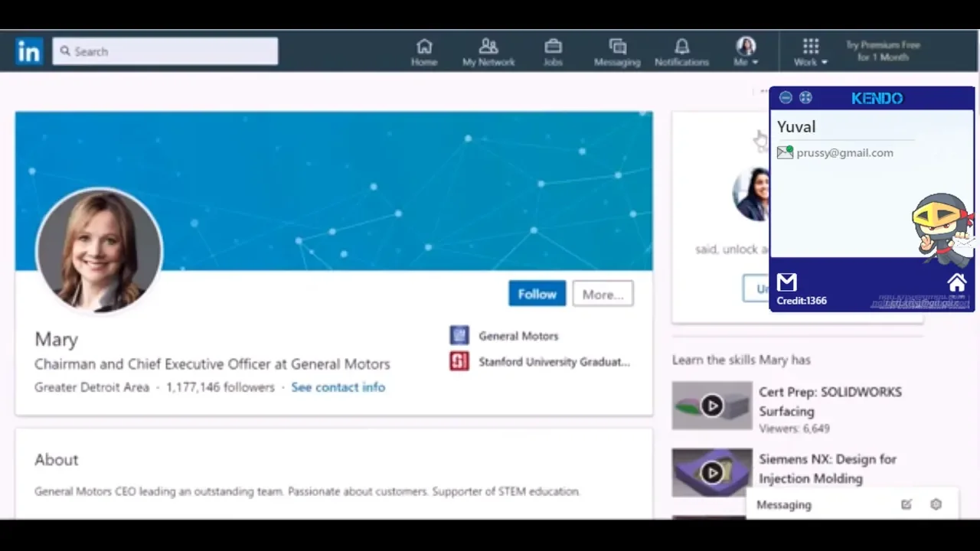Open the Messaging bar at the bottom
This screenshot has width=980, height=551.
[851, 504]
